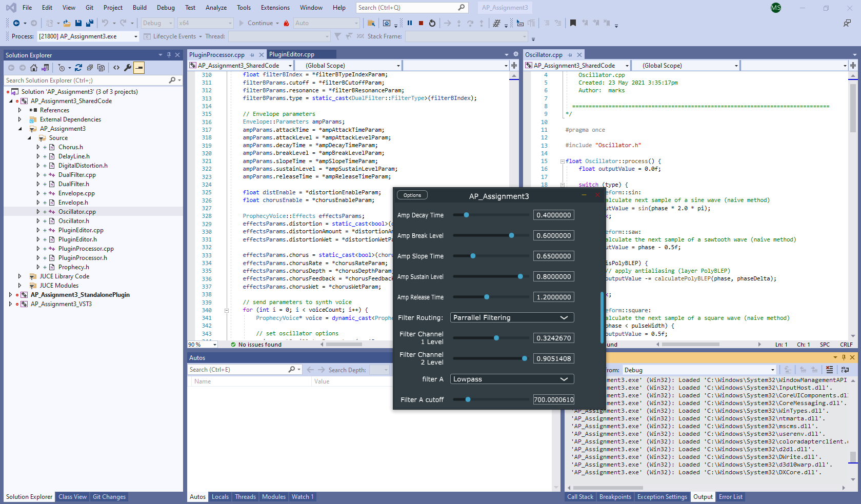Screen dimensions: 861x504
Task: Click Home in Solution Explorer toolbar
Action: click(34, 68)
